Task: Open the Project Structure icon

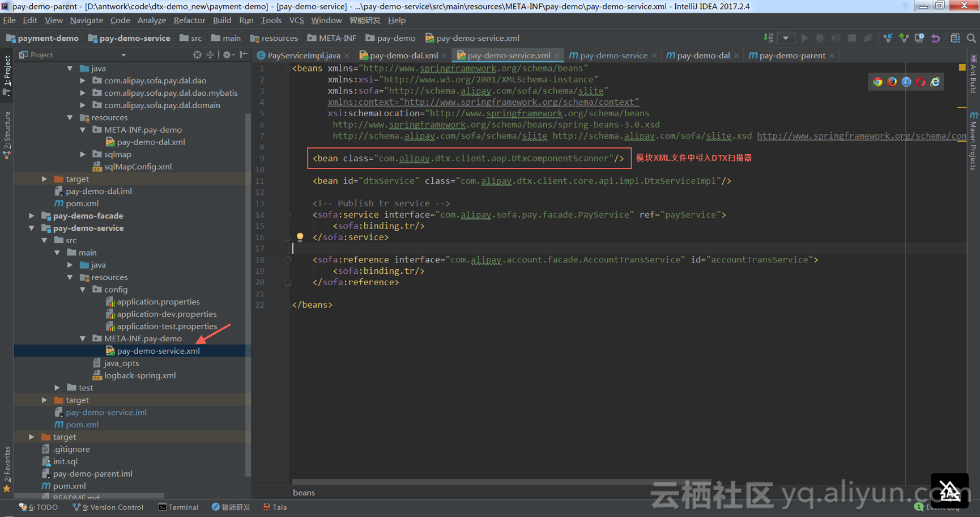Action: [x=955, y=38]
